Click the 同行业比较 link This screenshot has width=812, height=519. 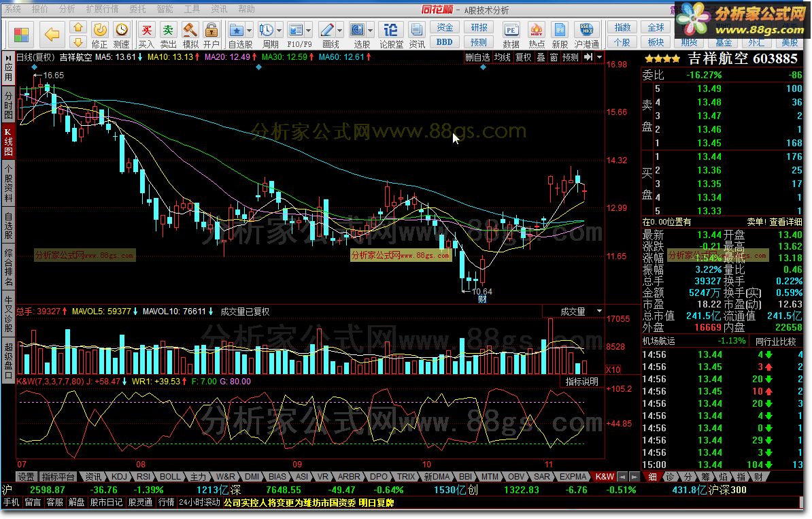click(x=775, y=341)
